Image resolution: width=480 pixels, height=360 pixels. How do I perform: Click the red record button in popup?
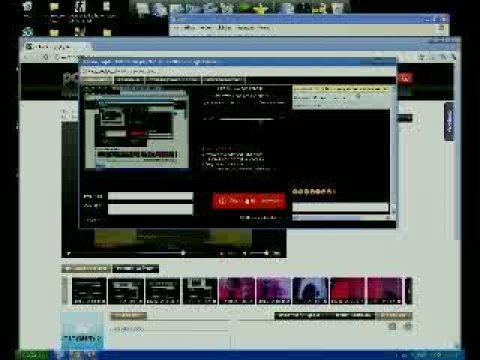pyautogui.click(x=249, y=201)
